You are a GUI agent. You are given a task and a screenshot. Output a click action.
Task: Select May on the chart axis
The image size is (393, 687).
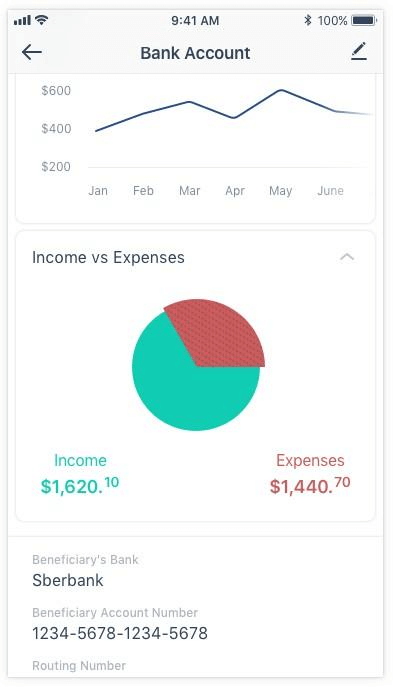280,191
